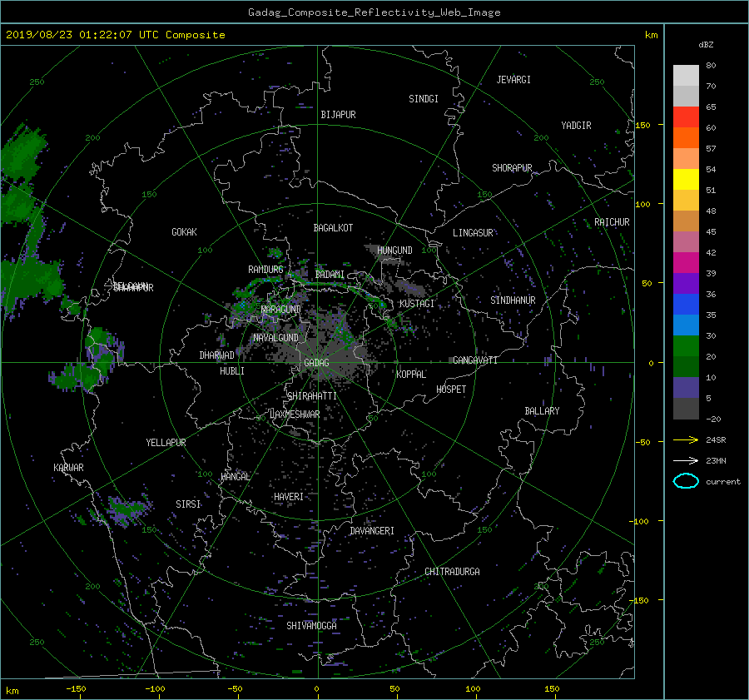
Task: Pick the light gray 70 dBZ swatch
Action: coord(686,76)
